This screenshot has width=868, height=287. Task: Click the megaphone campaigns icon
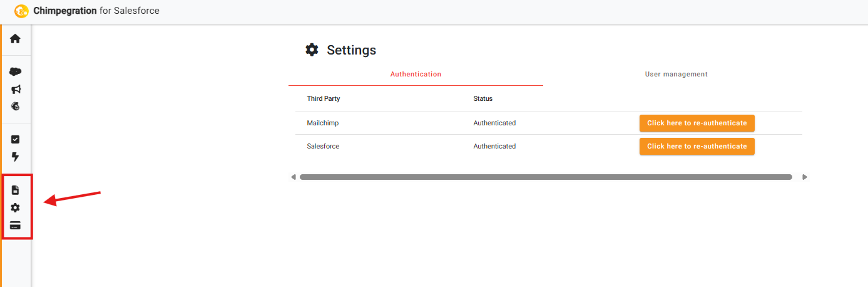[16, 89]
